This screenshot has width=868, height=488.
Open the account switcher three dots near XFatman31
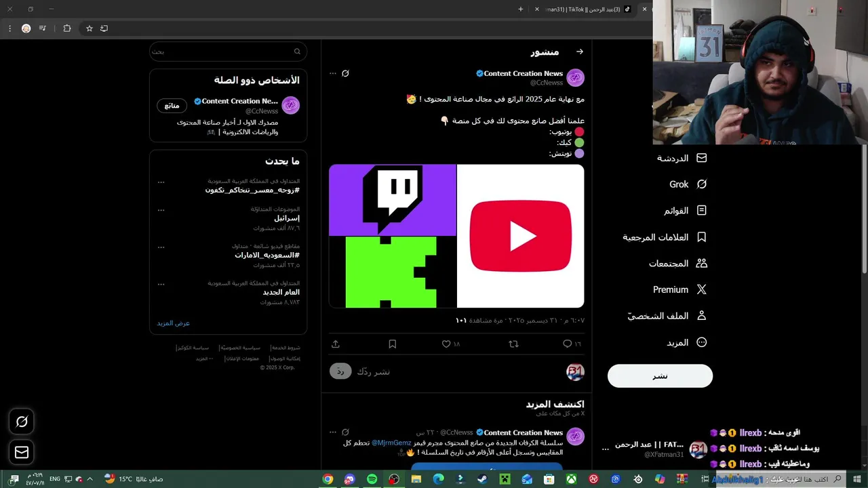pos(606,449)
